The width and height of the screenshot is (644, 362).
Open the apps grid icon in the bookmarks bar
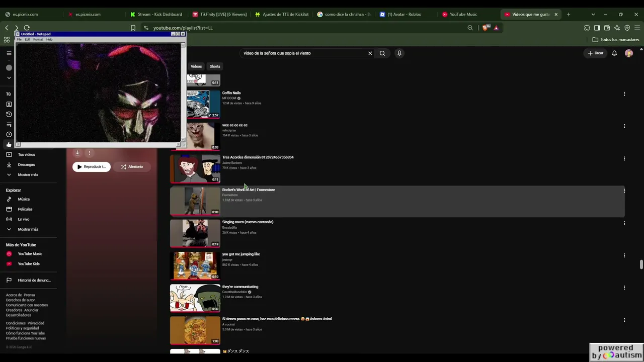[7, 39]
